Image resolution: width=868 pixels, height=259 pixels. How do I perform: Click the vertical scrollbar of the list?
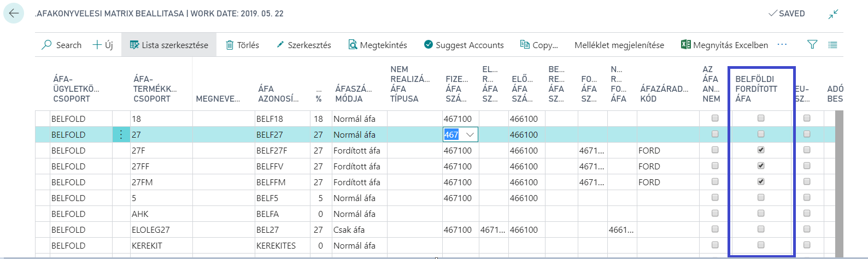840,180
